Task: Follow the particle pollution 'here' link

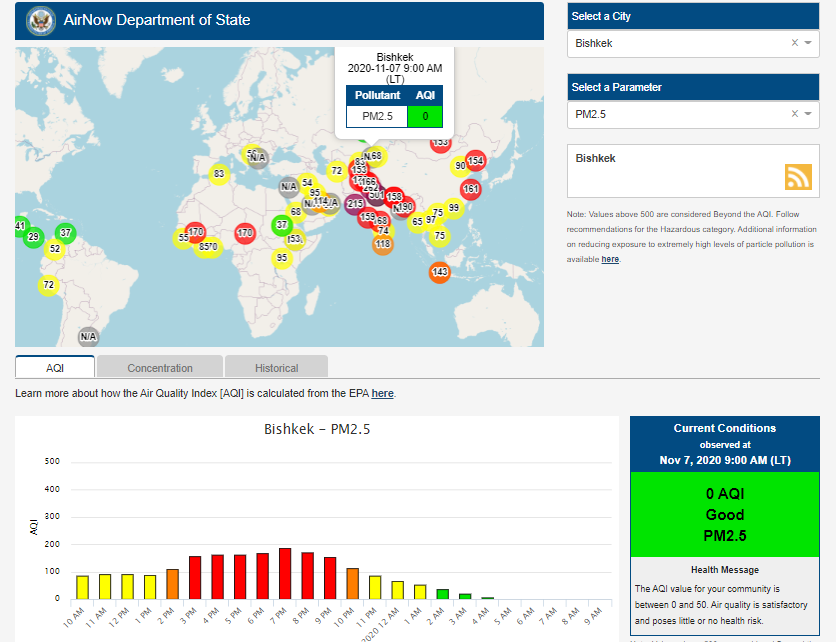Action: 610,260
